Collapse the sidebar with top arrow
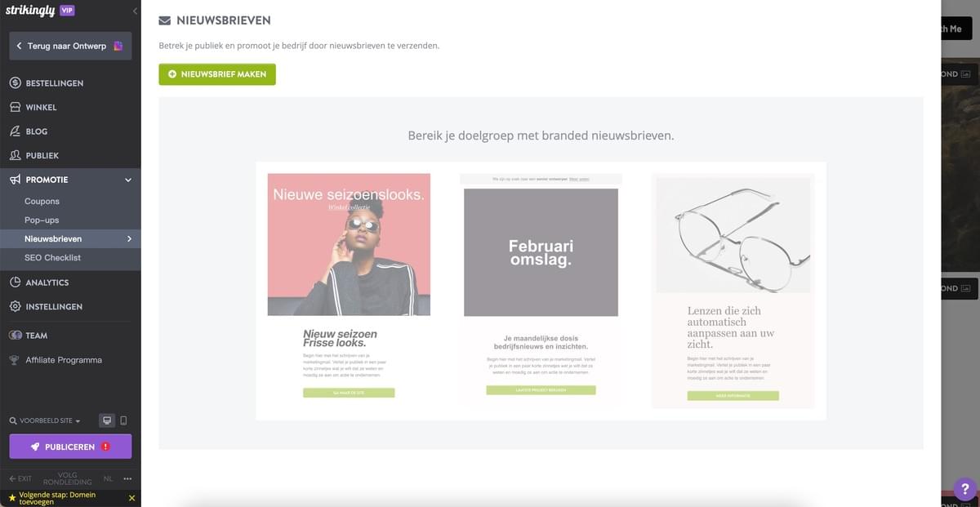980x507 pixels. click(x=135, y=11)
